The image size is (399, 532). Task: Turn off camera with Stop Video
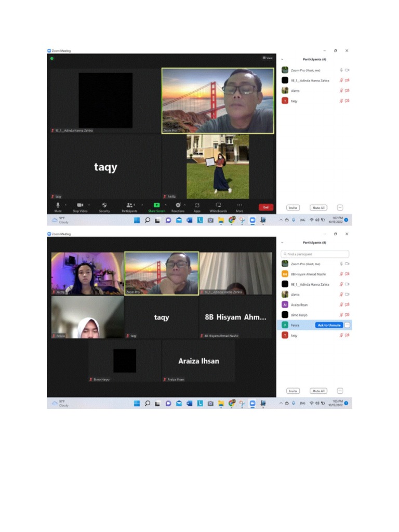(x=80, y=207)
